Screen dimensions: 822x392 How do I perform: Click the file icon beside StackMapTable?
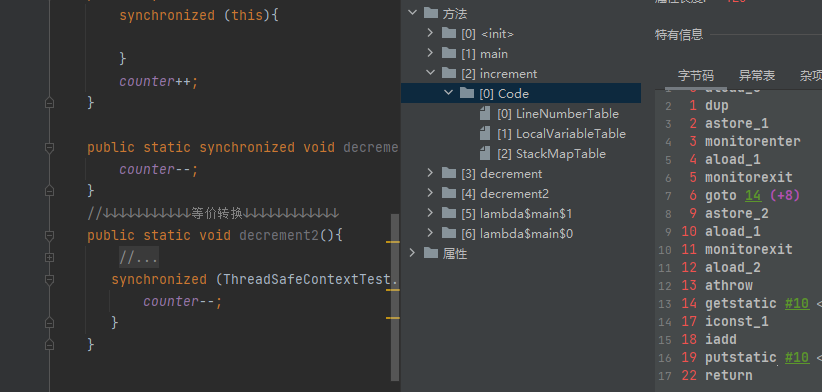click(485, 153)
